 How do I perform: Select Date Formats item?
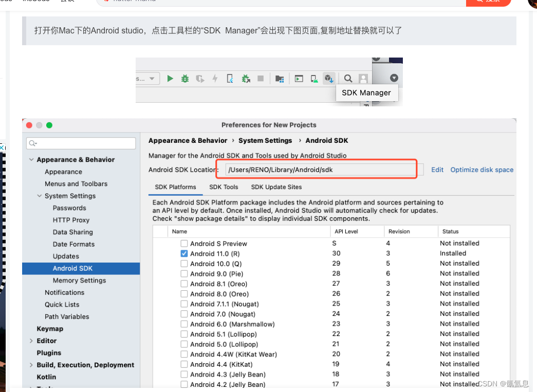pyautogui.click(x=73, y=244)
